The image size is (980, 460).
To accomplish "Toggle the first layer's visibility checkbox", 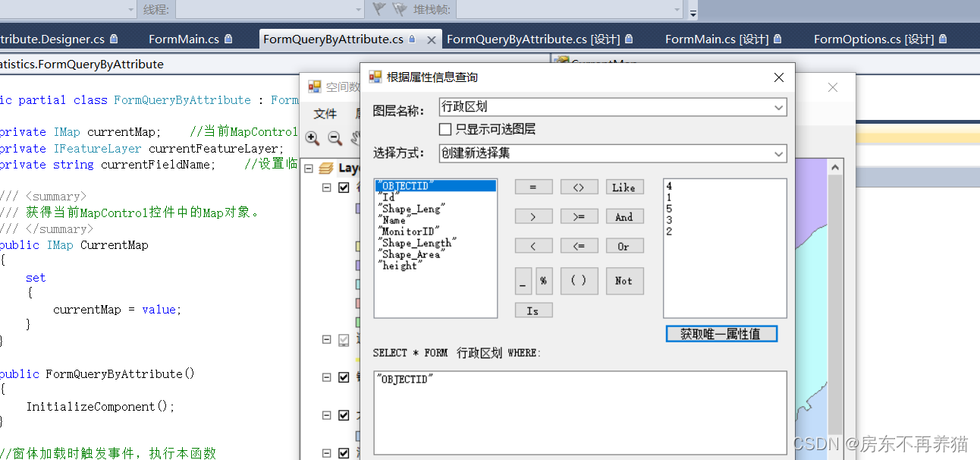I will click(344, 187).
